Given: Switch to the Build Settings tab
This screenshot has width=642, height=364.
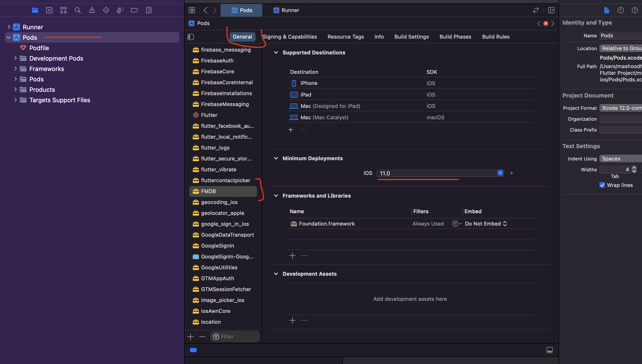Looking at the screenshot, I should 411,37.
